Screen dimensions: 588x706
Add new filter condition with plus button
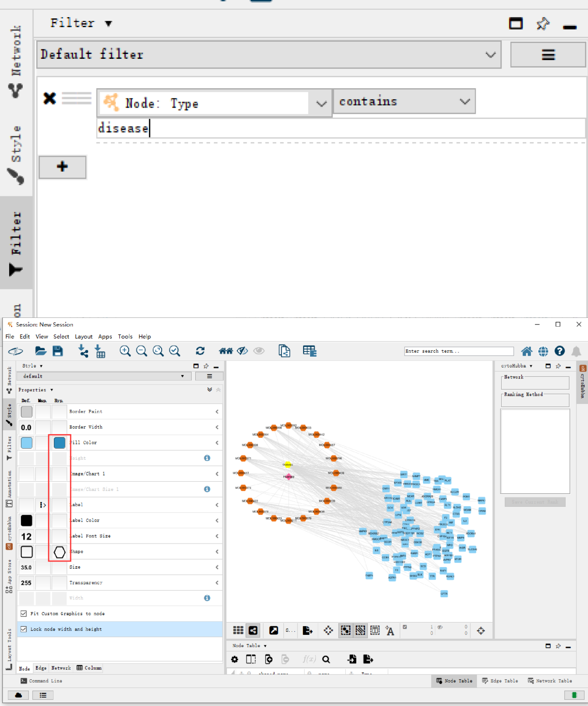(x=62, y=166)
